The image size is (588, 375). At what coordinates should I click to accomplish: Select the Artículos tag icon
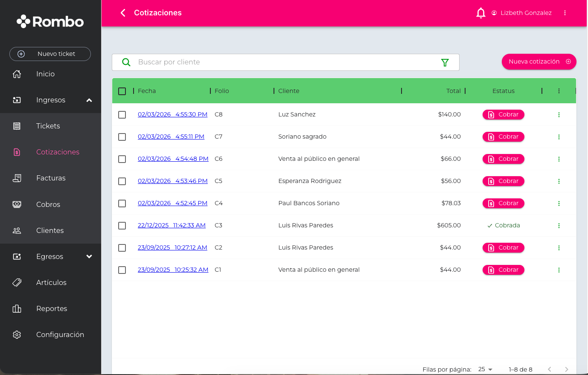(17, 282)
